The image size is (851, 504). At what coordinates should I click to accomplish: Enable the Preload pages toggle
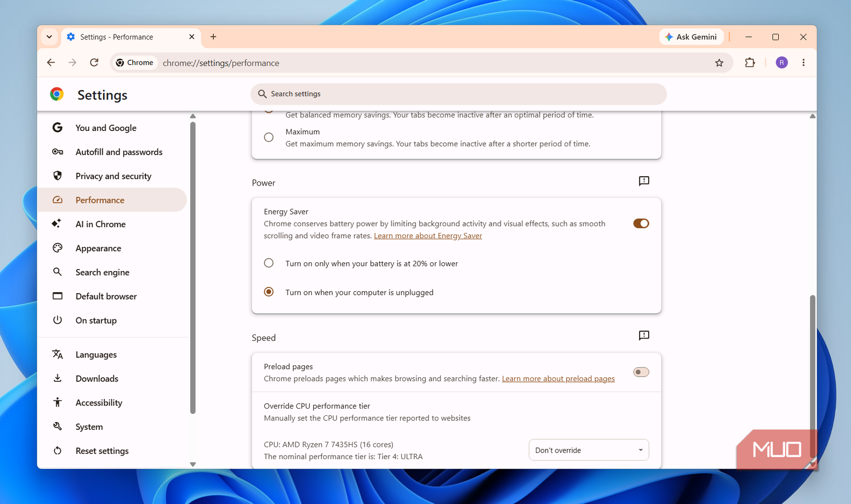coord(641,372)
